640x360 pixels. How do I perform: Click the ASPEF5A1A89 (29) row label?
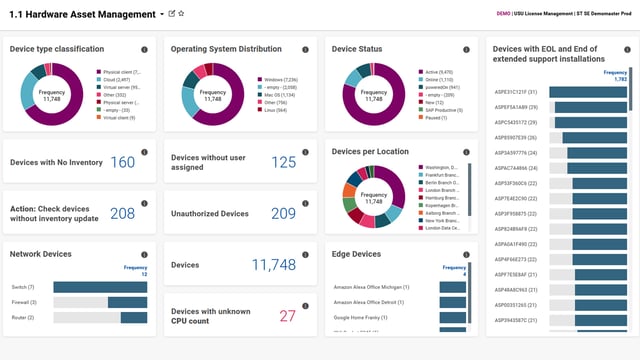[x=516, y=107]
